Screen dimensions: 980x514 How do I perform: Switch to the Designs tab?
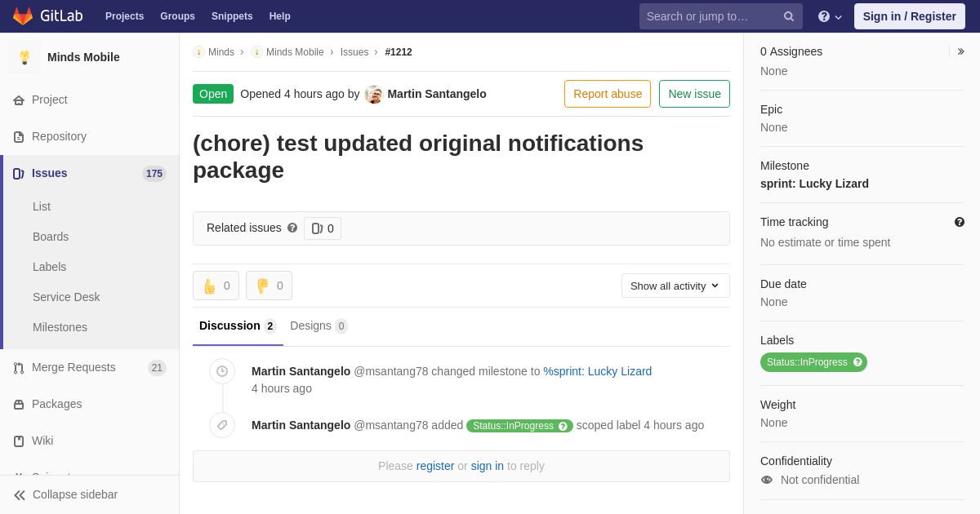click(x=318, y=326)
